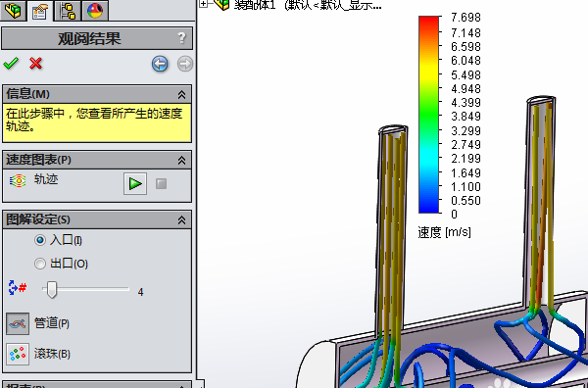Select the 管道(P) pipe display option
The width and height of the screenshot is (588, 388).
click(x=18, y=323)
